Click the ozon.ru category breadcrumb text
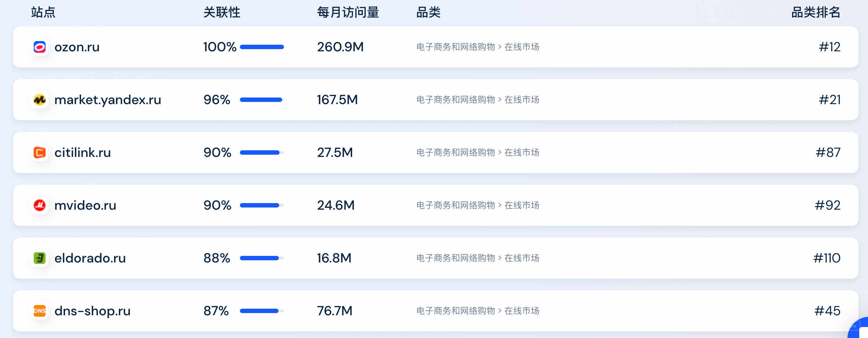Viewport: 868px width, 338px height. click(478, 47)
